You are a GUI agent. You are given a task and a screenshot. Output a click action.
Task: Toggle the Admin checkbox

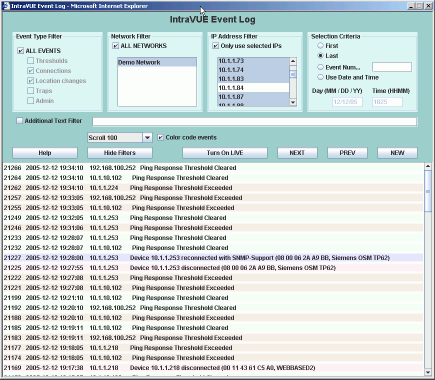[x=30, y=101]
